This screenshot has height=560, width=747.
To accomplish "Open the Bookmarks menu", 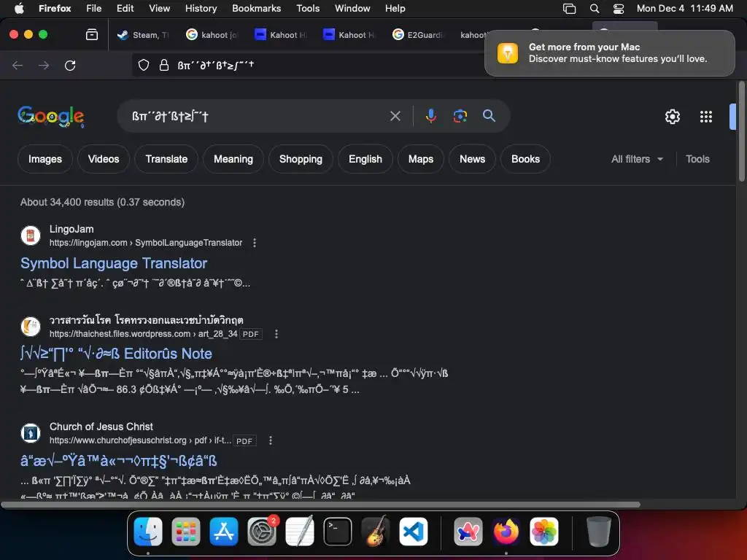I will click(256, 9).
